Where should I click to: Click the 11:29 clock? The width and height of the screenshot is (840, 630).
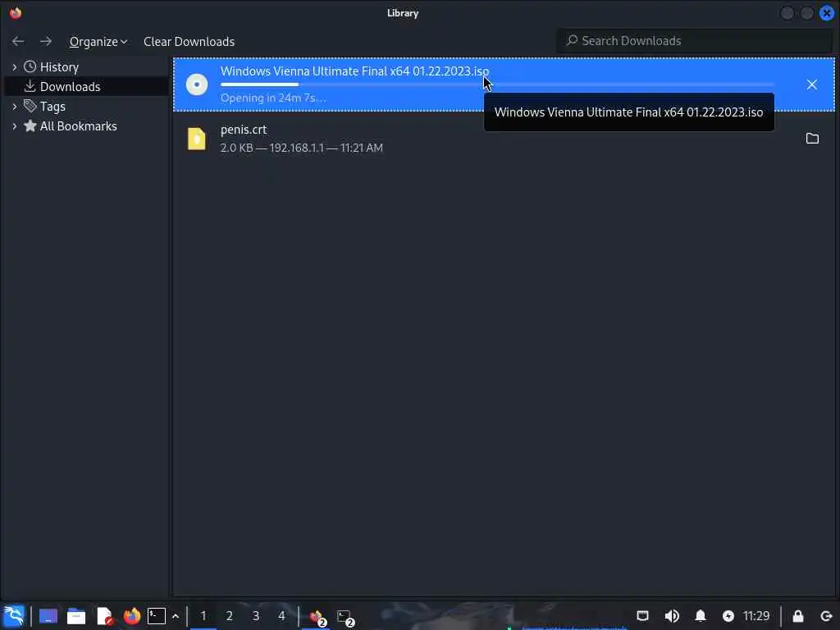[756, 616]
